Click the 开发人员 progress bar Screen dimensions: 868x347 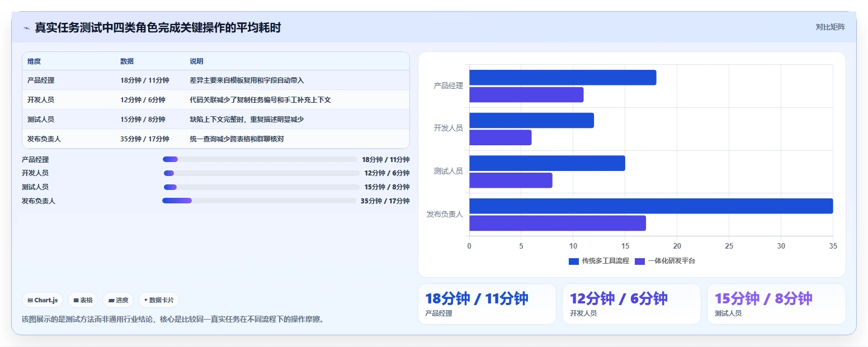click(262, 173)
